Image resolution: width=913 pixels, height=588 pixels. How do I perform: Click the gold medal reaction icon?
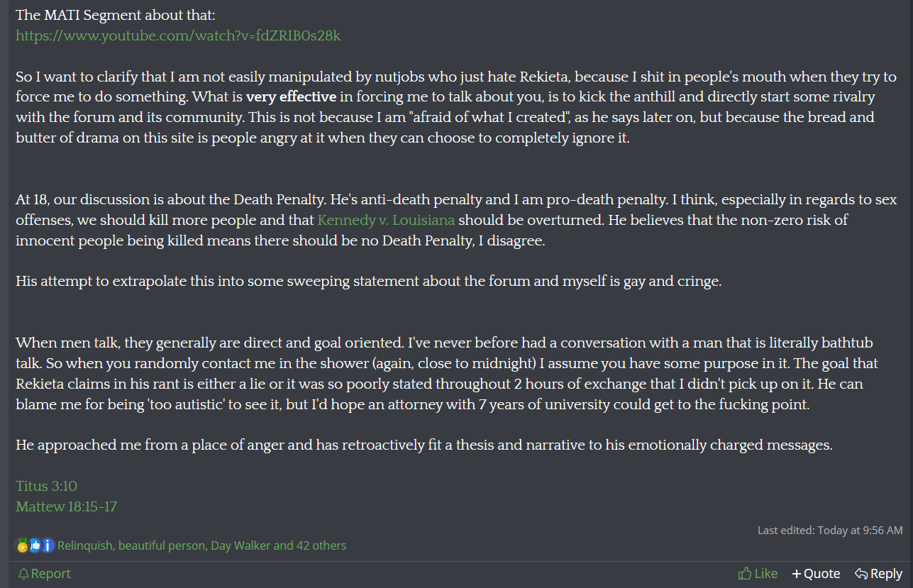(23, 546)
